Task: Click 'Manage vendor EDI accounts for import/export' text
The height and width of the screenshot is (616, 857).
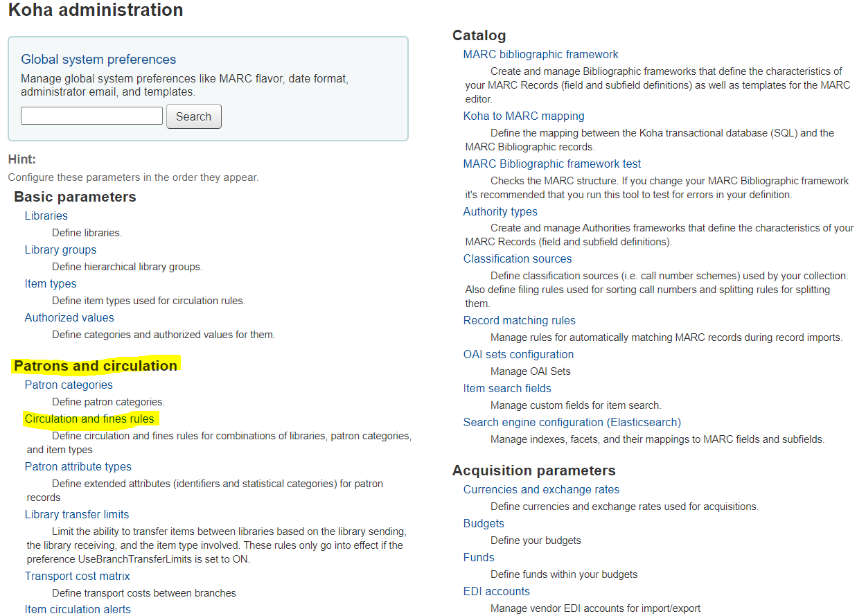Action: click(x=596, y=608)
